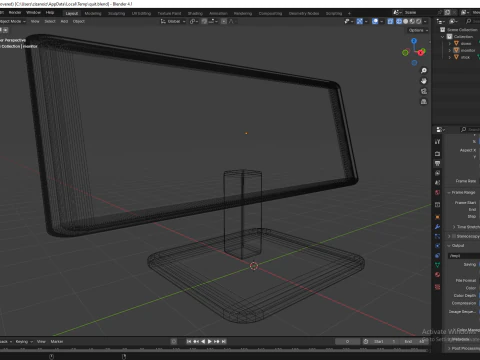480x360 pixels.
Task: Open the Output properties tab
Action: click(x=438, y=163)
